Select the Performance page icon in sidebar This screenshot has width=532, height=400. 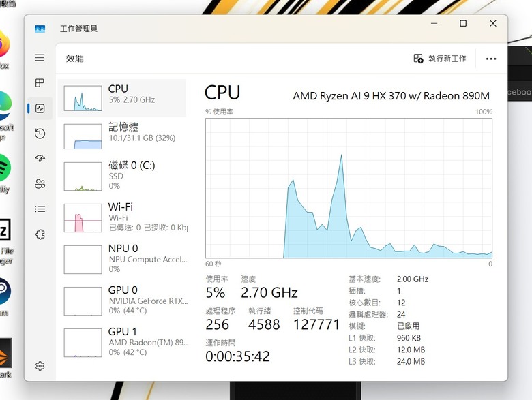coord(40,108)
